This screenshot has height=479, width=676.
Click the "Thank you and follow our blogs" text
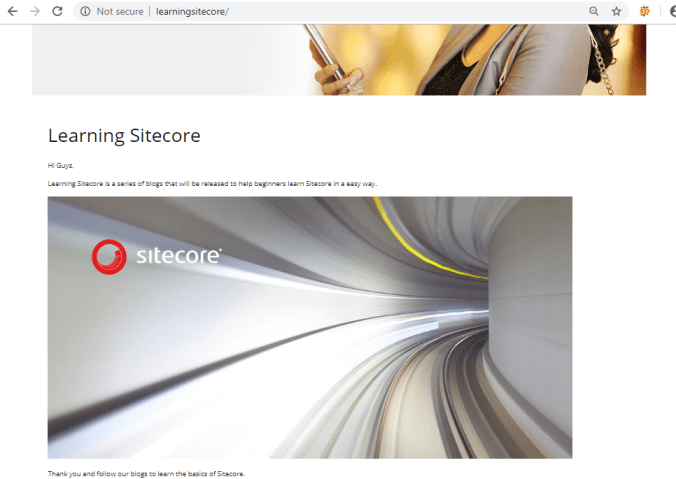coord(146,474)
